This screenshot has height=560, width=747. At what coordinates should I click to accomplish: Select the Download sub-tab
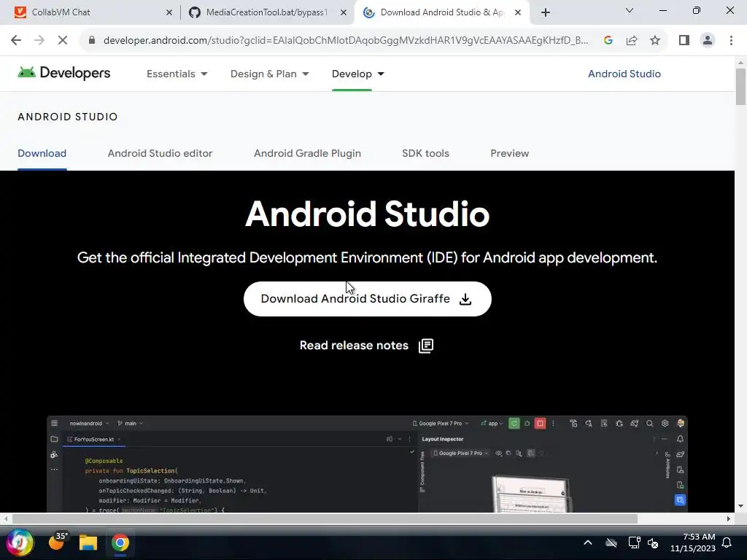(42, 153)
